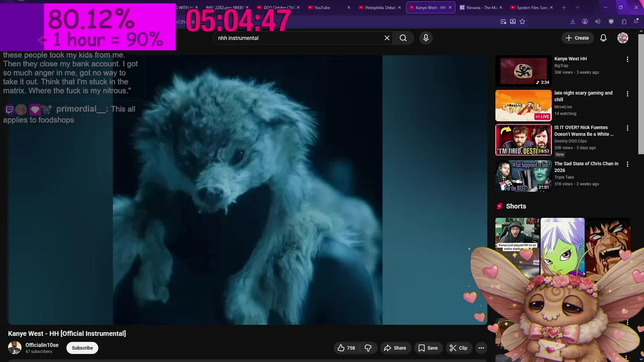Close the 'Kanye West - HH' browser tab
The height and width of the screenshot is (362, 644).
(x=450, y=8)
